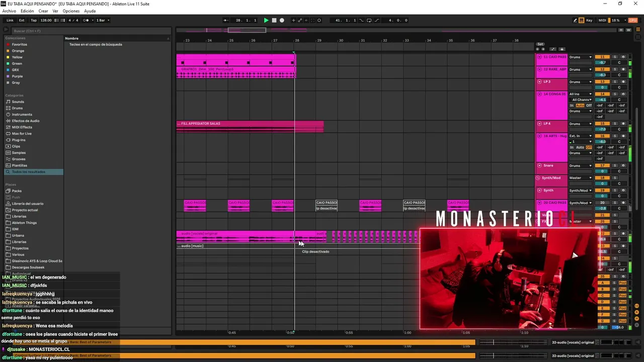This screenshot has height=362, width=644.
Task: Start playback with the Play button
Action: pyautogui.click(x=266, y=21)
